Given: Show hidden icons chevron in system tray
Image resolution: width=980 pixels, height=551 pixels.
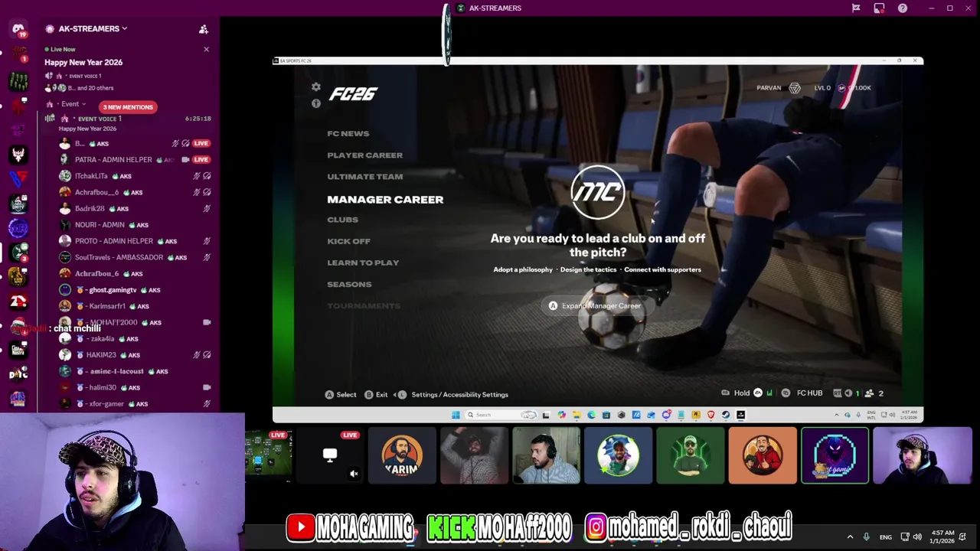Looking at the screenshot, I should pyautogui.click(x=850, y=537).
